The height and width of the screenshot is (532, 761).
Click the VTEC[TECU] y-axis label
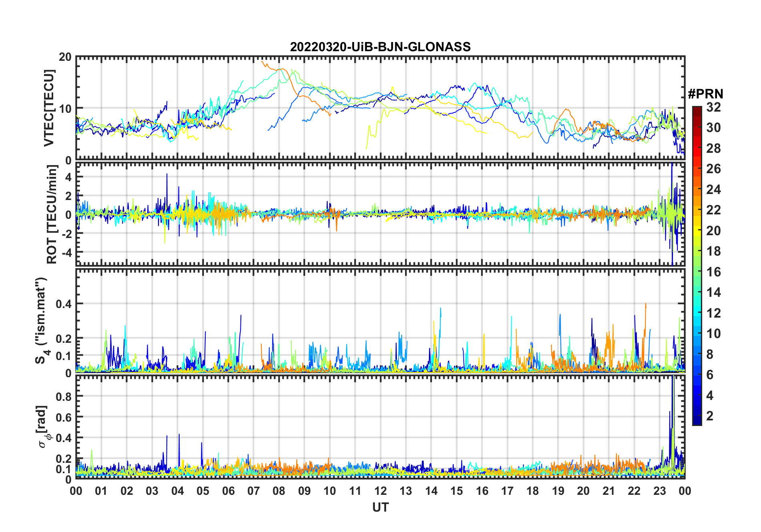49,108
